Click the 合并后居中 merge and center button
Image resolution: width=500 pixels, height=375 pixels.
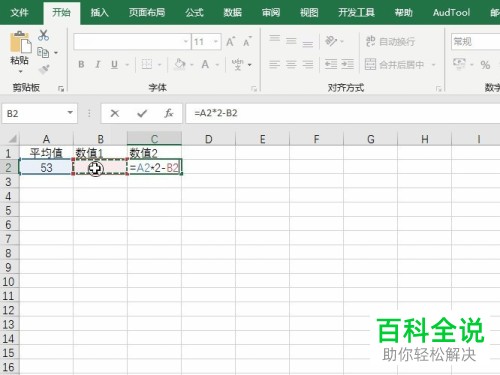[x=394, y=64]
